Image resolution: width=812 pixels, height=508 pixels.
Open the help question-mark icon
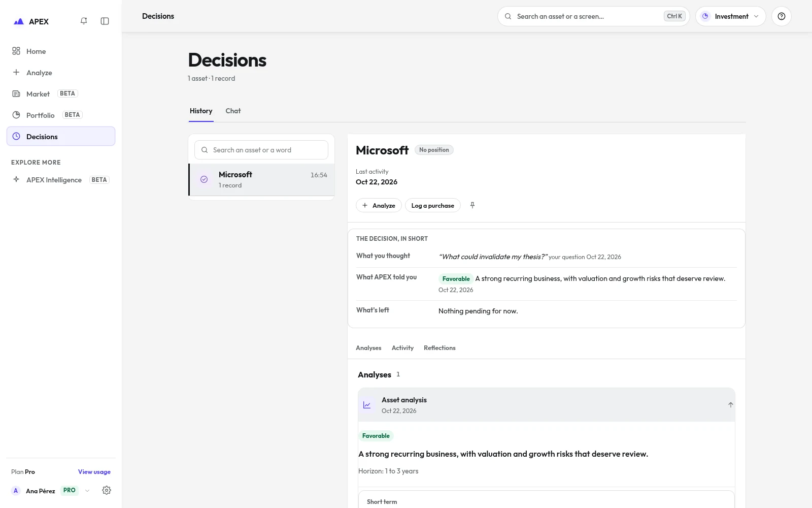point(782,16)
